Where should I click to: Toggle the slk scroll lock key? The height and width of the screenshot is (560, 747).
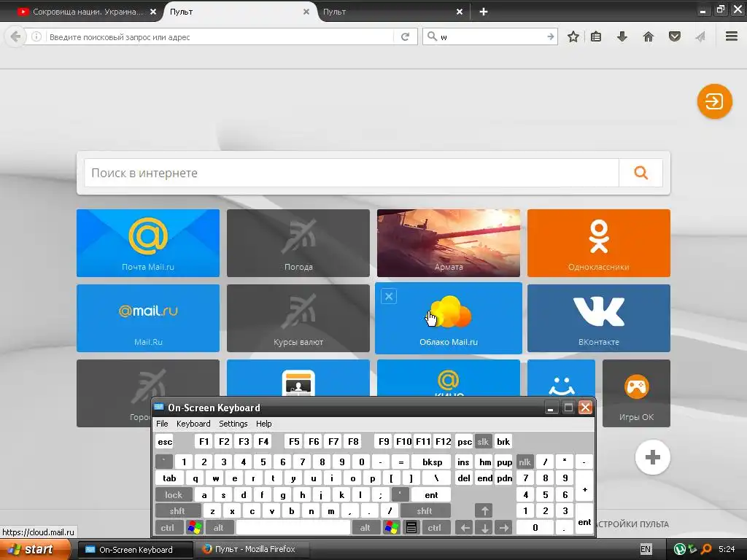coord(483,441)
